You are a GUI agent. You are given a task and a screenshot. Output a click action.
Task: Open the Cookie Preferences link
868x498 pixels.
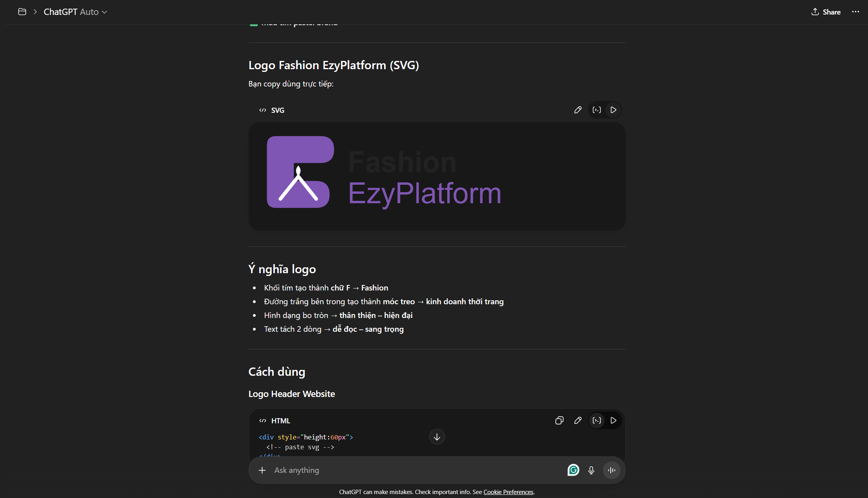[x=508, y=492]
